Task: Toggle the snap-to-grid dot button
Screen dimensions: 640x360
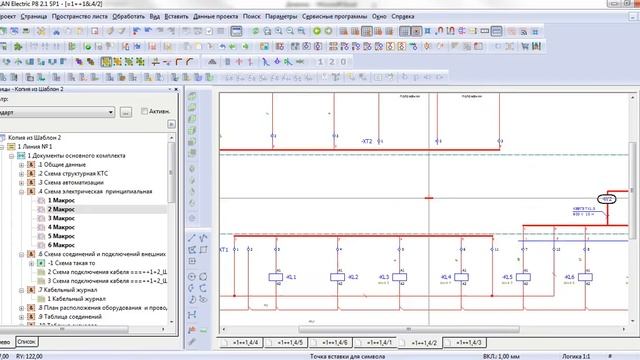Action: click(x=416, y=31)
